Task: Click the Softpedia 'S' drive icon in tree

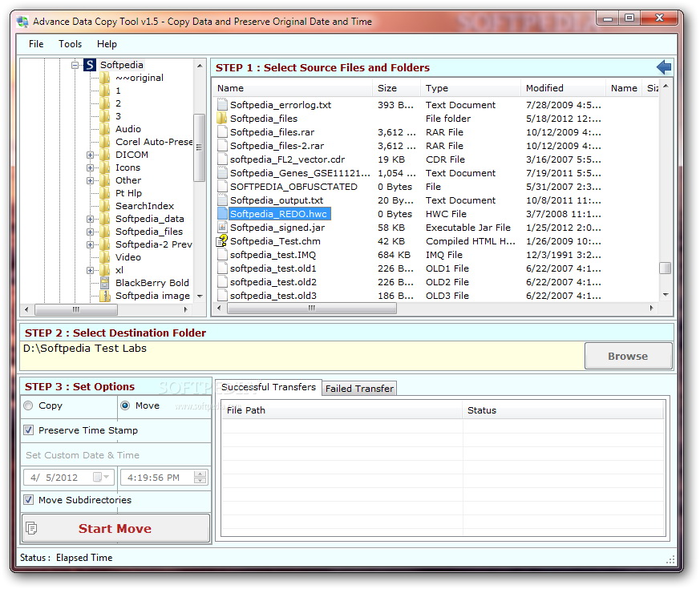Action: (x=90, y=65)
